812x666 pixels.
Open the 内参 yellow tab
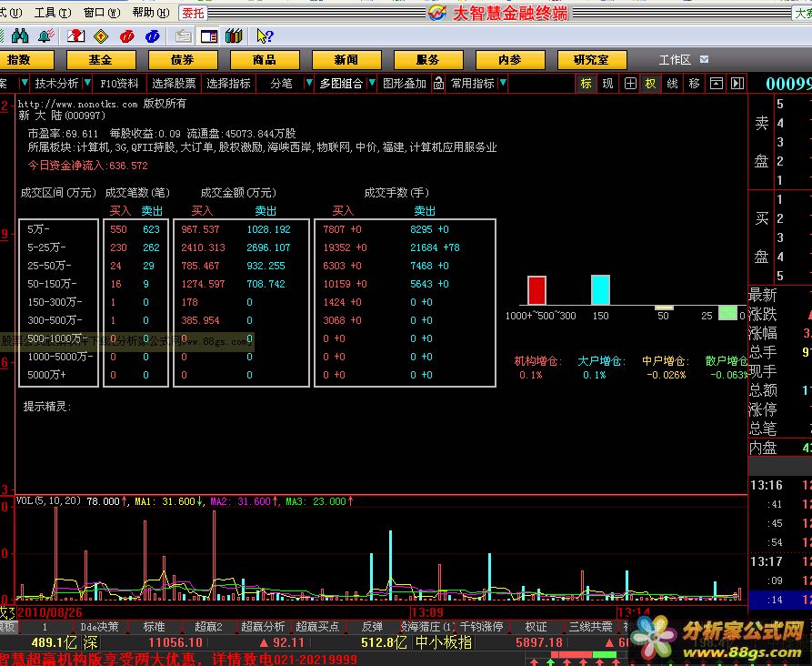510,60
